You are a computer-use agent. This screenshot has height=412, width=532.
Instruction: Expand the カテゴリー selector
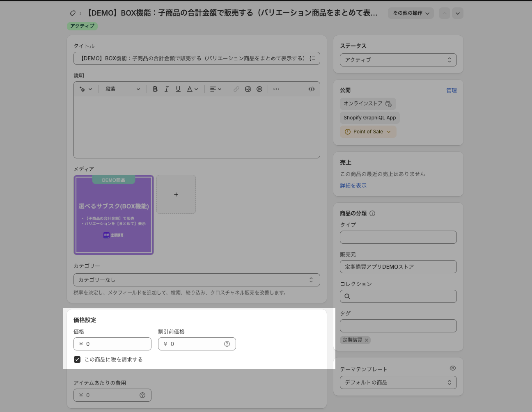(197, 280)
